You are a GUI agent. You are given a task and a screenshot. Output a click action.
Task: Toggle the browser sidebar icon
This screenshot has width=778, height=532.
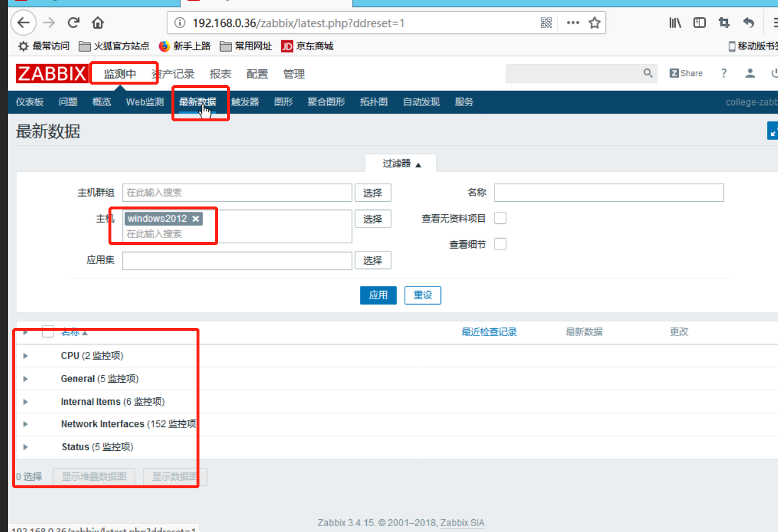[x=699, y=23]
